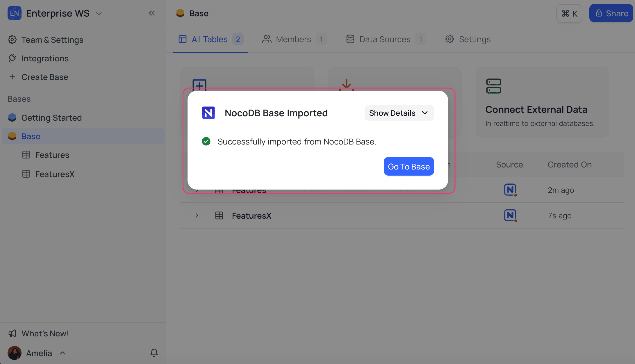This screenshot has height=364, width=635.
Task: Open the Amelia user menu chevron
Action: click(x=63, y=353)
